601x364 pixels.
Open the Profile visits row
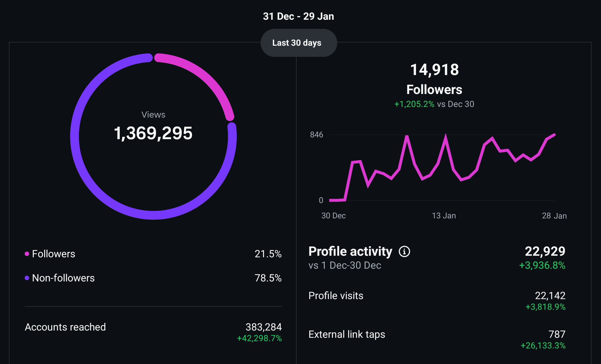[x=336, y=296]
